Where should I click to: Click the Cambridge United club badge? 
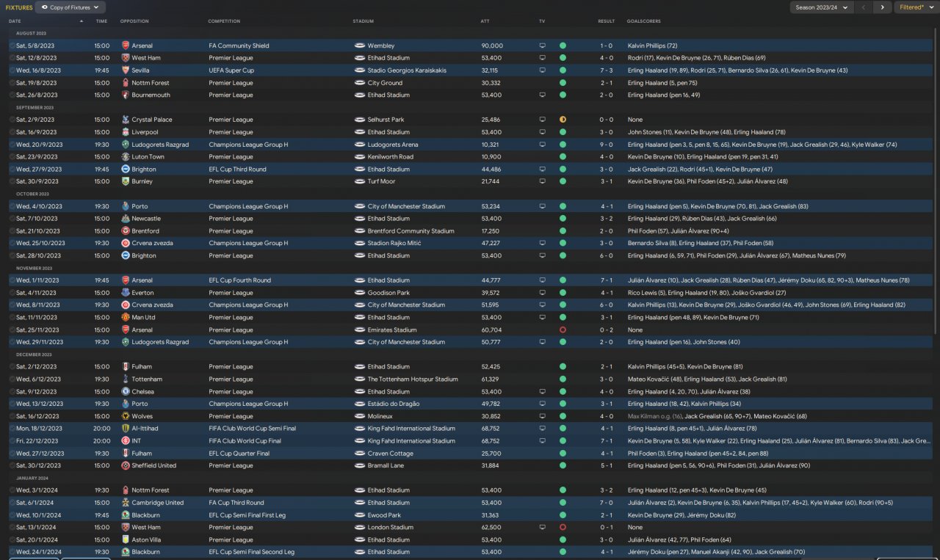(x=126, y=503)
